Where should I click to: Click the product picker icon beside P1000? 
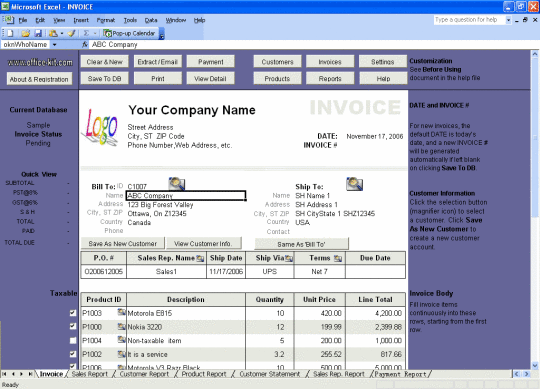(x=121, y=326)
